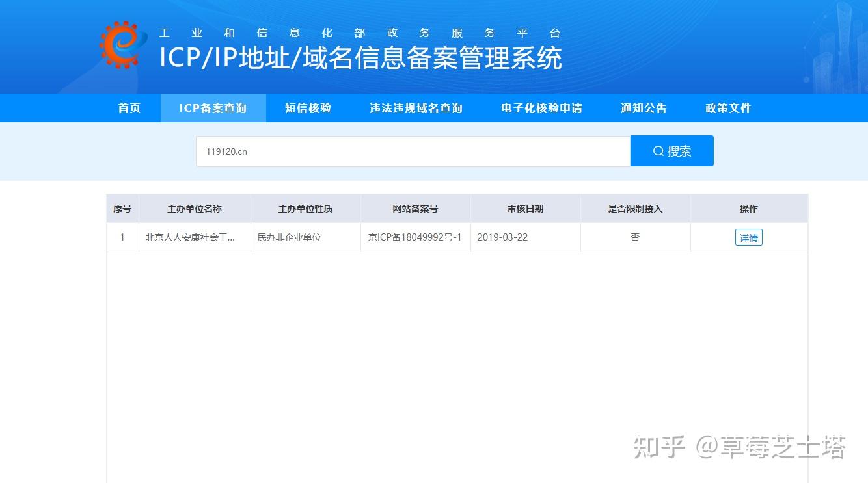Viewport: 868px width, 483px height.
Task: Click the magnifier icon in search button
Action: (x=658, y=151)
